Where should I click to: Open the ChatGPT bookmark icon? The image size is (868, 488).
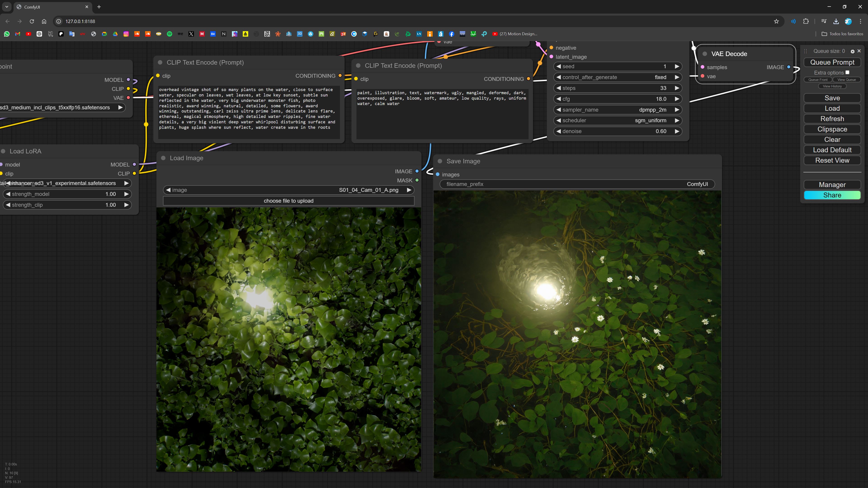(39, 34)
